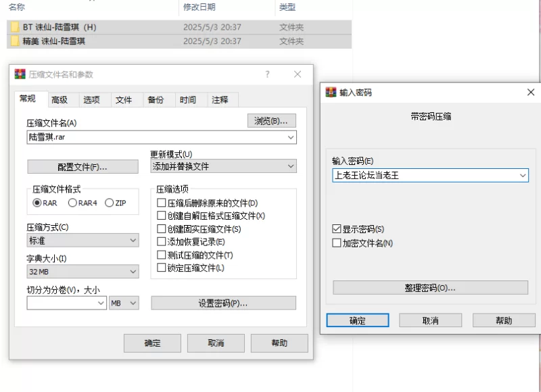The height and width of the screenshot is (392, 541).
Task: Click the WinRAR icon in 压缩文件名和参数 title bar
Action: click(x=20, y=74)
